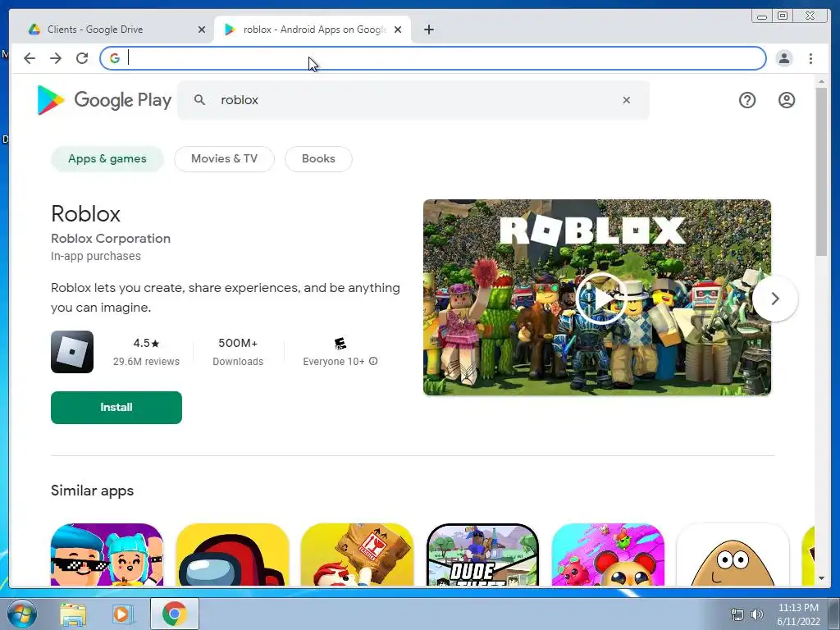Image resolution: width=840 pixels, height=630 pixels.
Task: Open the volume speaker tray icon
Action: pos(757,614)
